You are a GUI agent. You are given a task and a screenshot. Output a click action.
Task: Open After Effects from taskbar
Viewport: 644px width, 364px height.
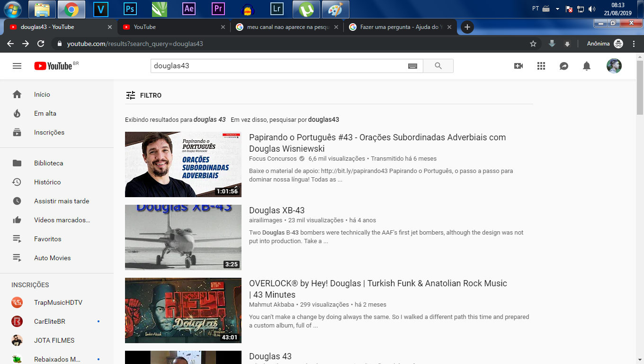(189, 9)
